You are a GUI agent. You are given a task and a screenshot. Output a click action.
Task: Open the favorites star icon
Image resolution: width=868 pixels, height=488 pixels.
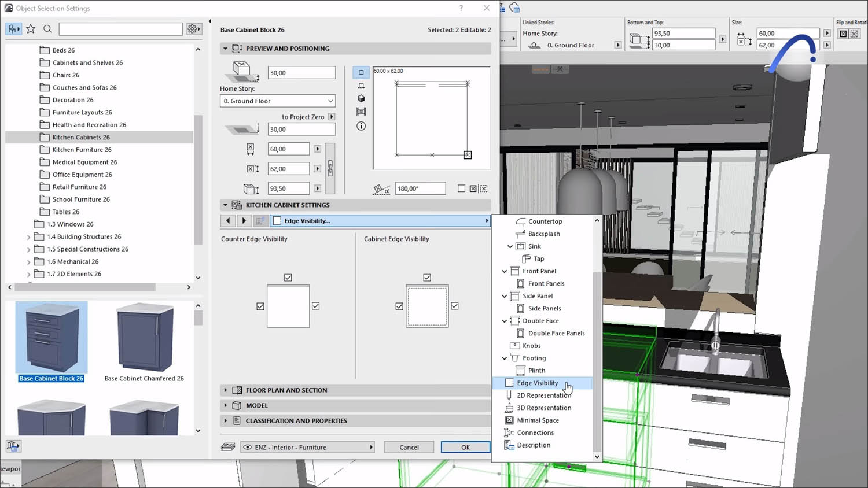(30, 28)
